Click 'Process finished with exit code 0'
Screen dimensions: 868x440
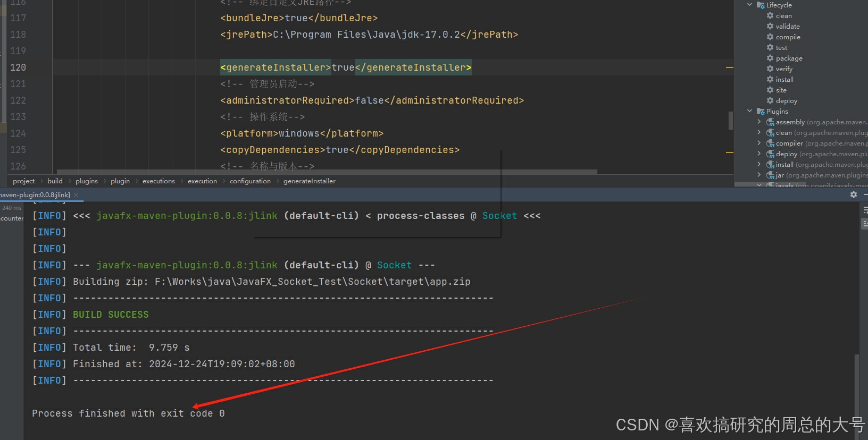tap(128, 413)
